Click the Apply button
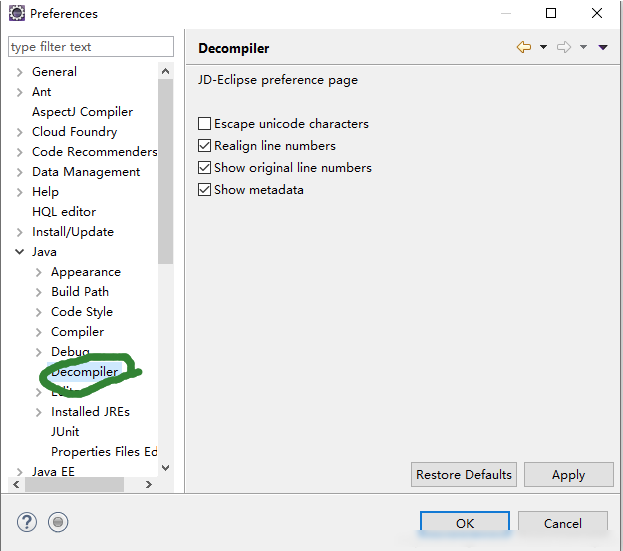This screenshot has width=623, height=551. coord(568,475)
